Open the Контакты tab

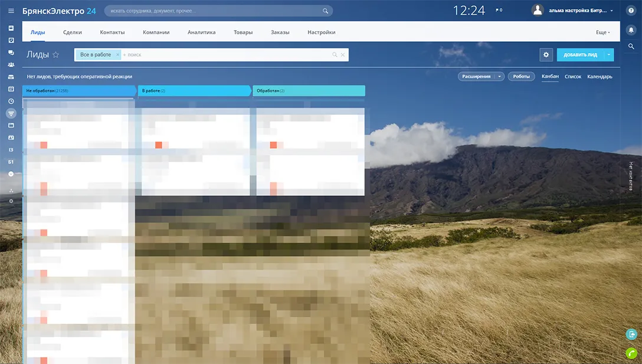click(x=112, y=32)
